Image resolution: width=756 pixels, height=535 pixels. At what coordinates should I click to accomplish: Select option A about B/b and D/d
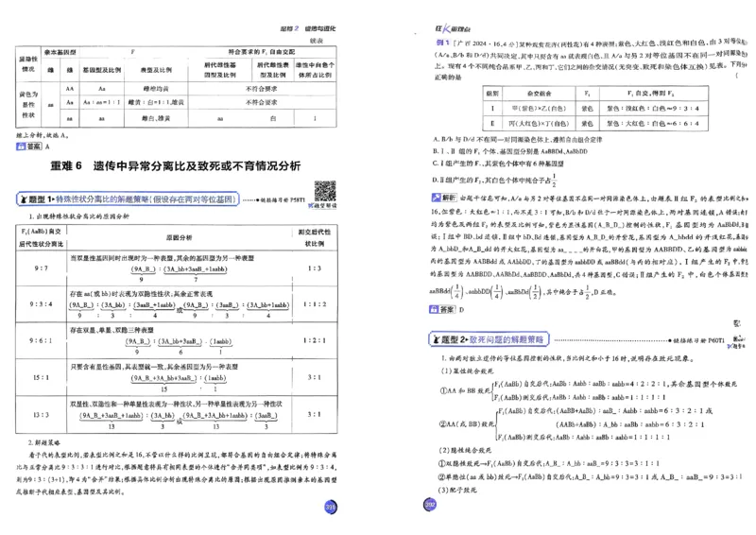pos(517,139)
